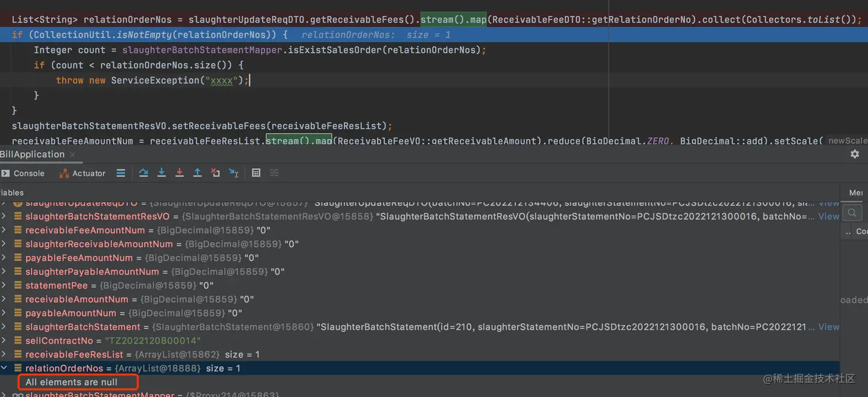Click 'ServiceException' in the throw statement

155,80
